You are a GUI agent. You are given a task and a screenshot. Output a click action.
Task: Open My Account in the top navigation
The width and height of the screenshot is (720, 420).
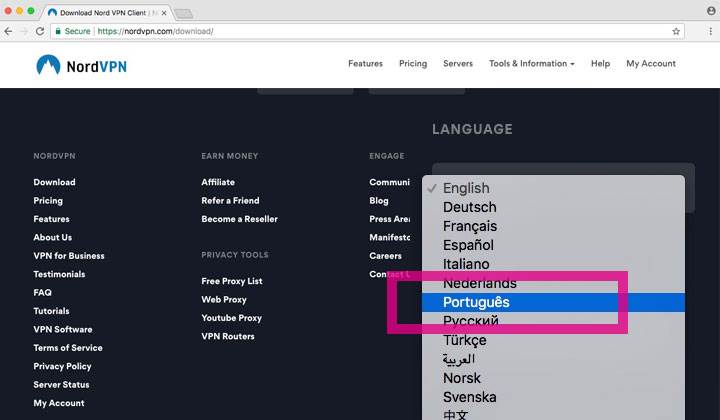click(651, 63)
